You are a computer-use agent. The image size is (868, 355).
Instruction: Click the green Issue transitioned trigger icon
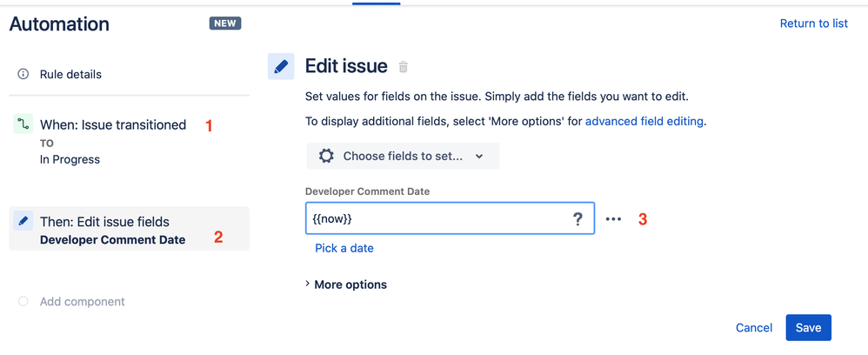[x=23, y=124]
